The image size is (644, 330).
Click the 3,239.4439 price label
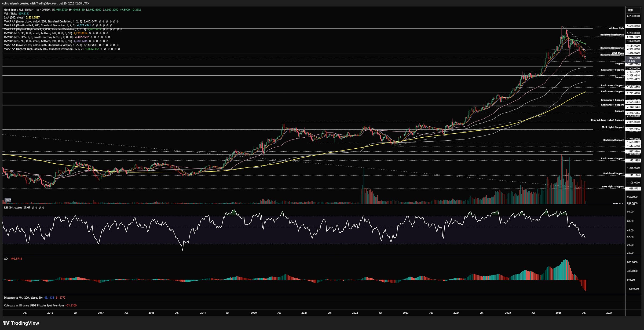click(x=633, y=79)
